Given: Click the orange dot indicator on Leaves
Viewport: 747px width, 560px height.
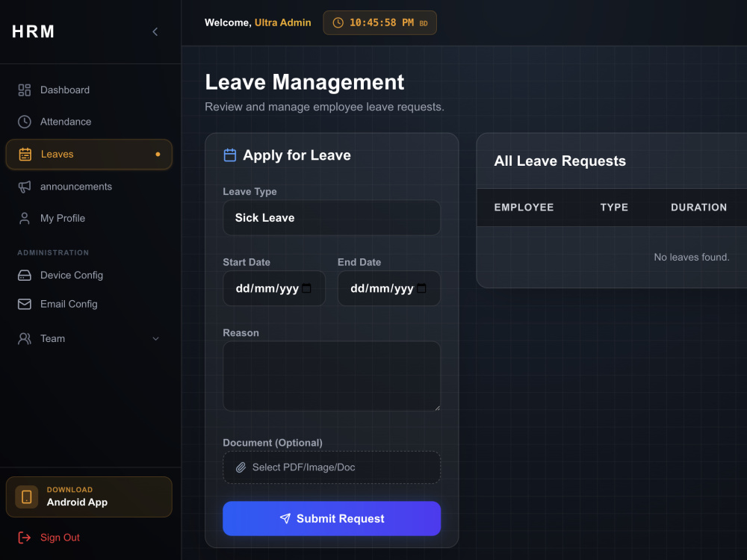Looking at the screenshot, I should pos(158,155).
